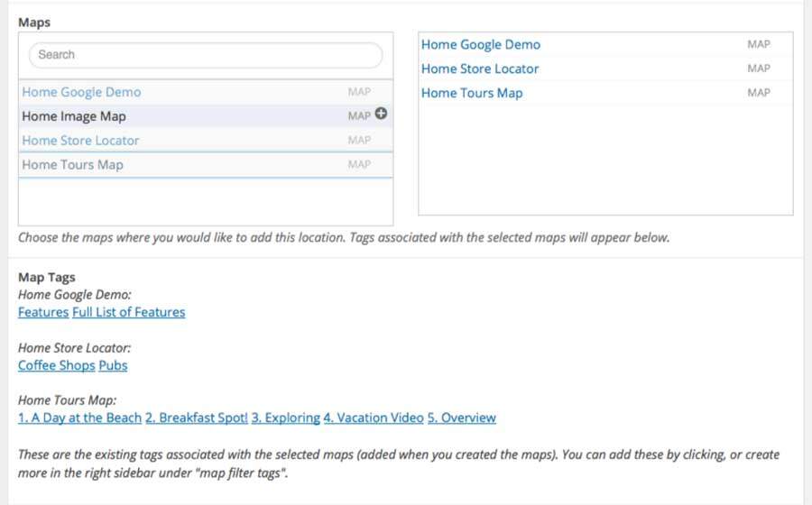Add the Features tag link

click(43, 312)
